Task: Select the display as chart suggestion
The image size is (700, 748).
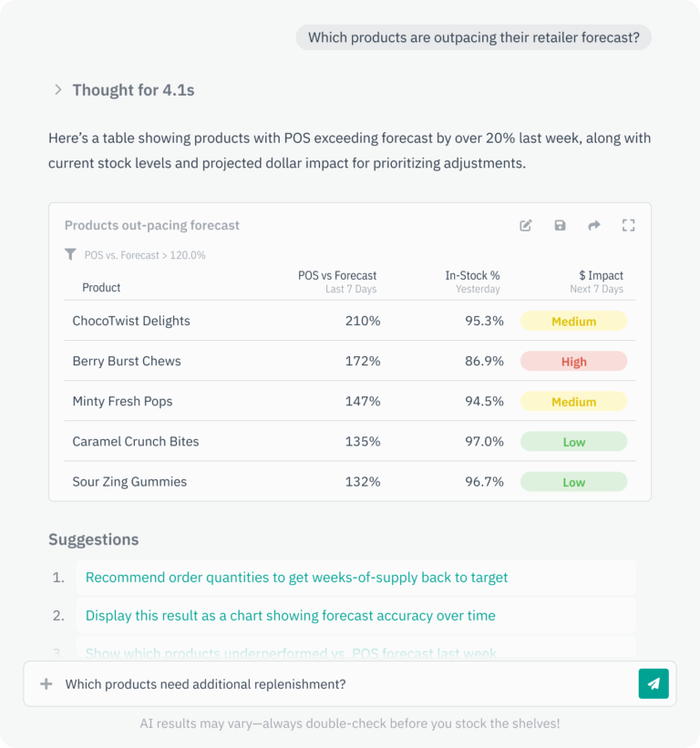Action: tap(290, 616)
